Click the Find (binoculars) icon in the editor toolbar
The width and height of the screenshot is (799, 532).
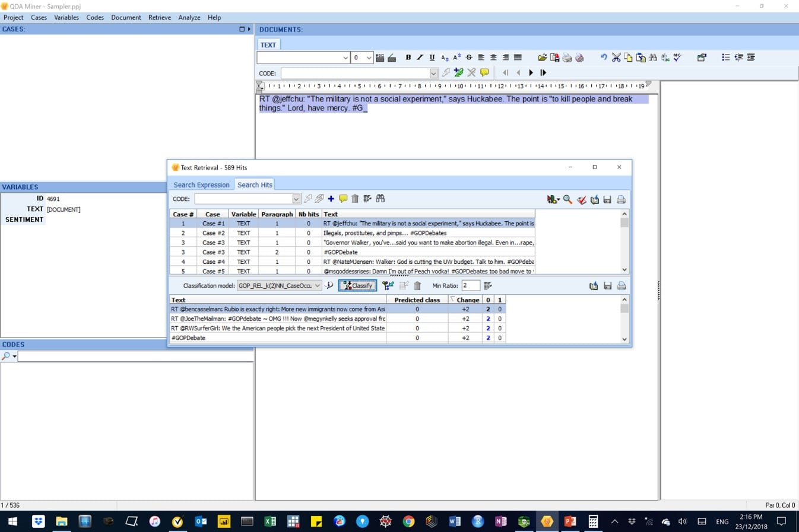[x=652, y=57]
